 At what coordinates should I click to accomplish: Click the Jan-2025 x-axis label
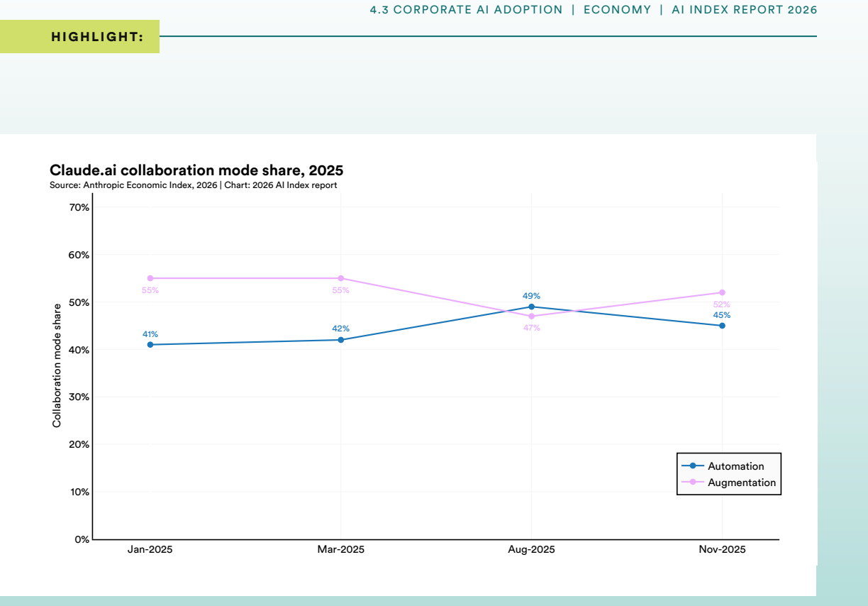click(150, 550)
